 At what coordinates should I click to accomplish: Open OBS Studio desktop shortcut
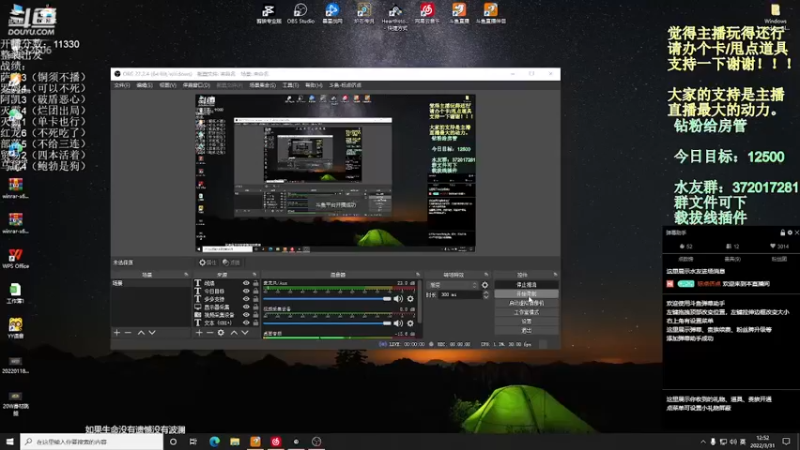tap(301, 13)
